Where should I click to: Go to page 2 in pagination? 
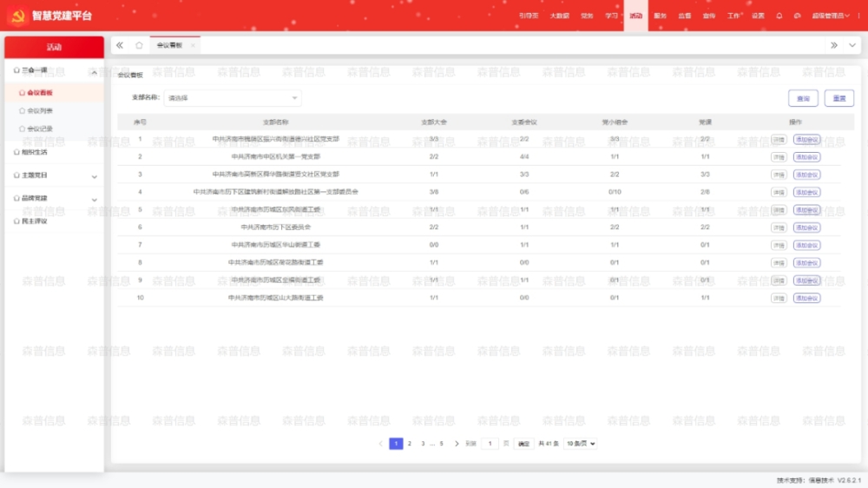[410, 444]
